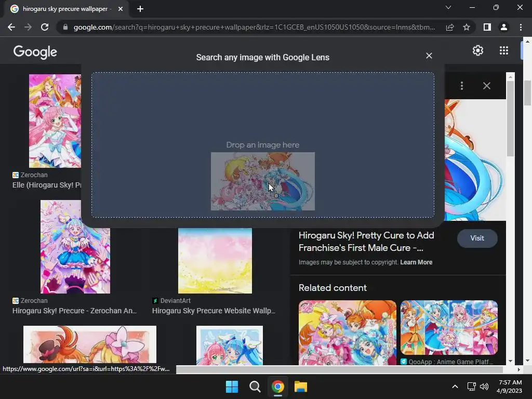Open Hirogaru Sky Pretty Cure article title

coord(366,242)
